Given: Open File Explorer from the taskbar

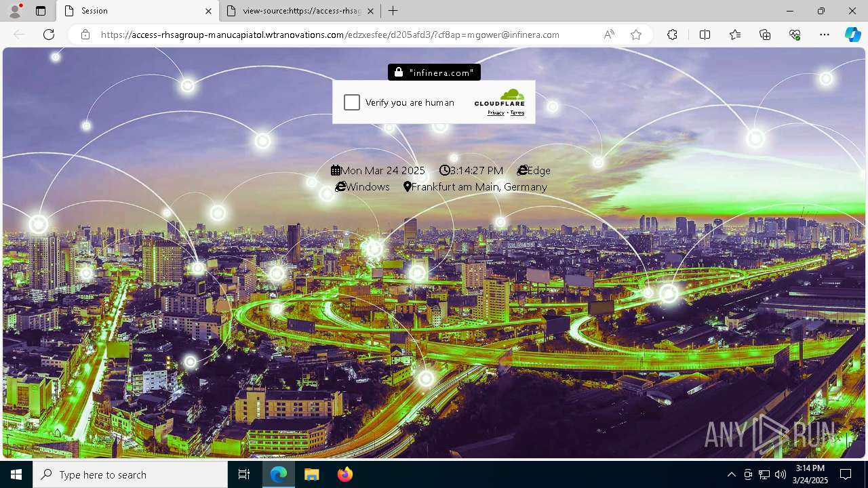Looking at the screenshot, I should [x=312, y=474].
